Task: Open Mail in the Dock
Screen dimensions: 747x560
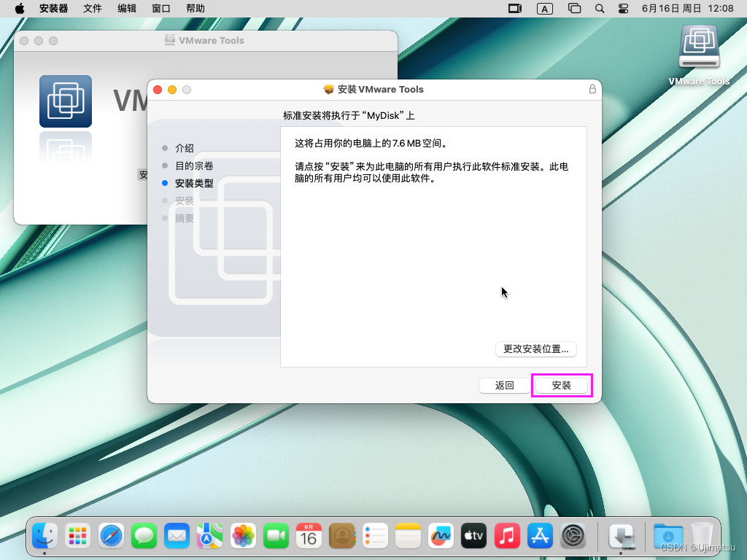Action: [177, 536]
